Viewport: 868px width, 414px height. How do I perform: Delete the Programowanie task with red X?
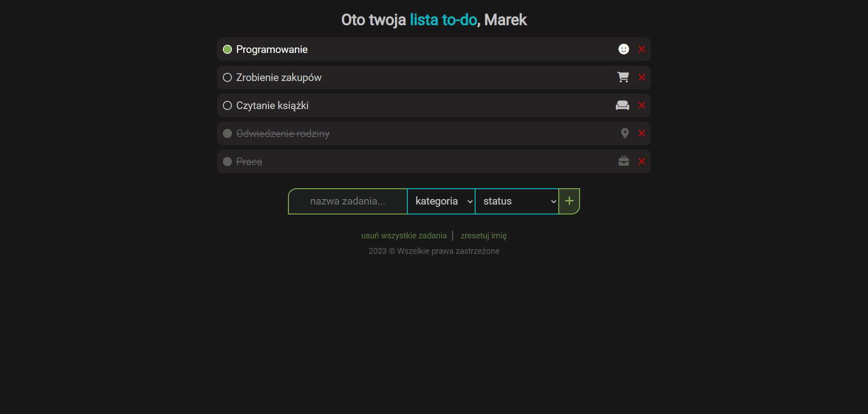(642, 49)
